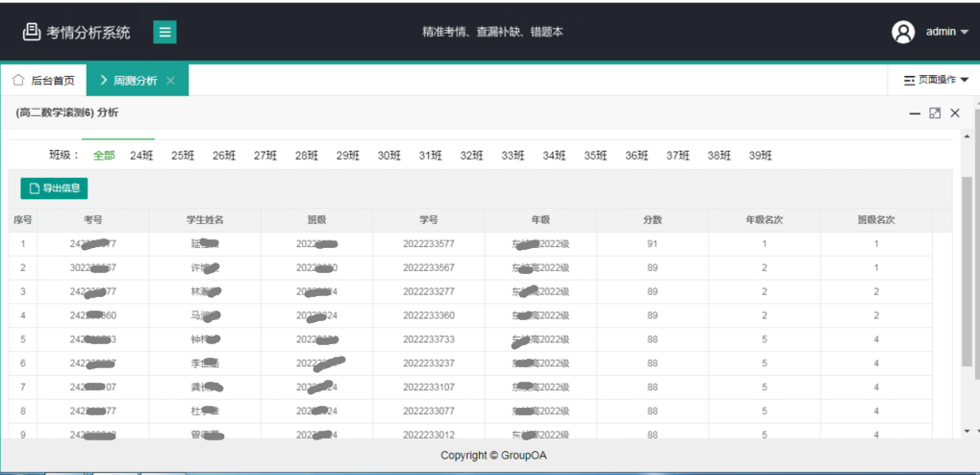Image resolution: width=980 pixels, height=475 pixels.
Task: Filter by class 24班
Action: click(x=141, y=155)
